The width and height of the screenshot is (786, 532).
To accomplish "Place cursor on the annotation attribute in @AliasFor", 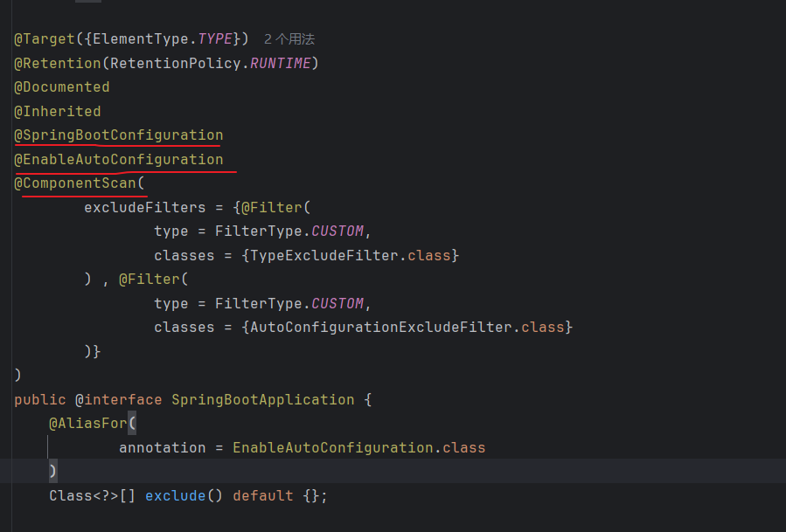I will pos(162,448).
